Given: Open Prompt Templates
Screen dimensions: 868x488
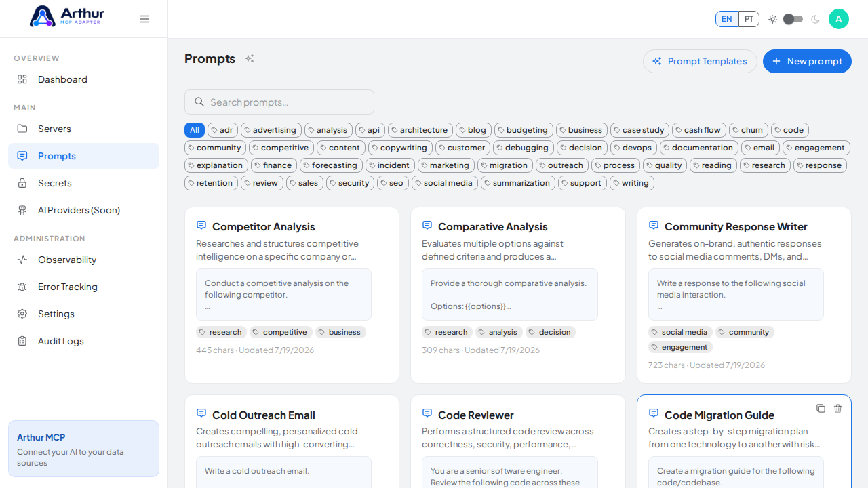Looking at the screenshot, I should point(700,61).
